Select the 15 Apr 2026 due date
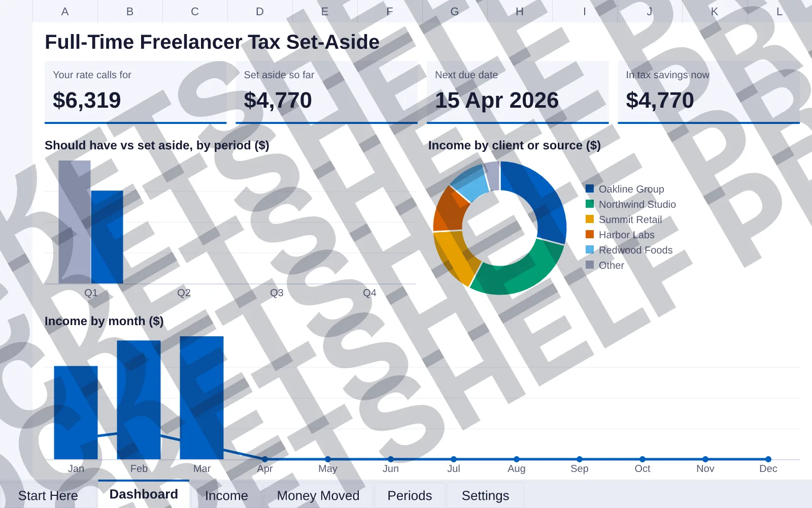 tap(497, 100)
